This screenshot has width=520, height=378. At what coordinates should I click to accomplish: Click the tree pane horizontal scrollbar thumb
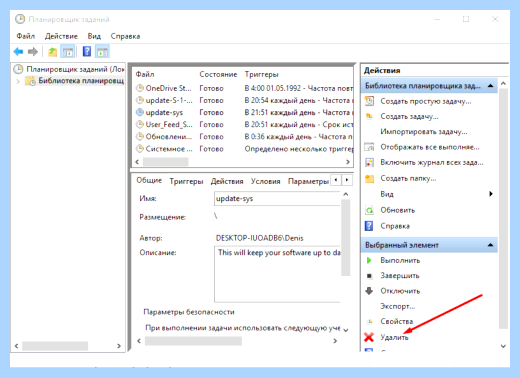[x=55, y=346]
